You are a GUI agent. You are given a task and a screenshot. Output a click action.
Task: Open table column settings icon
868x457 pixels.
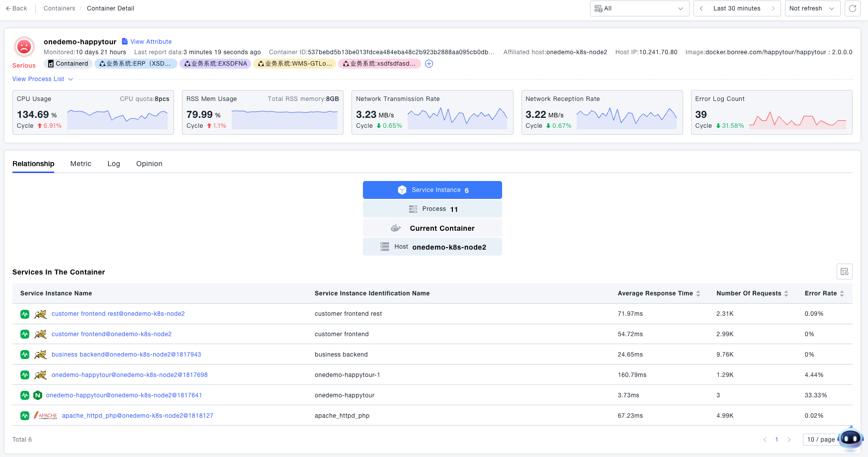click(x=844, y=272)
